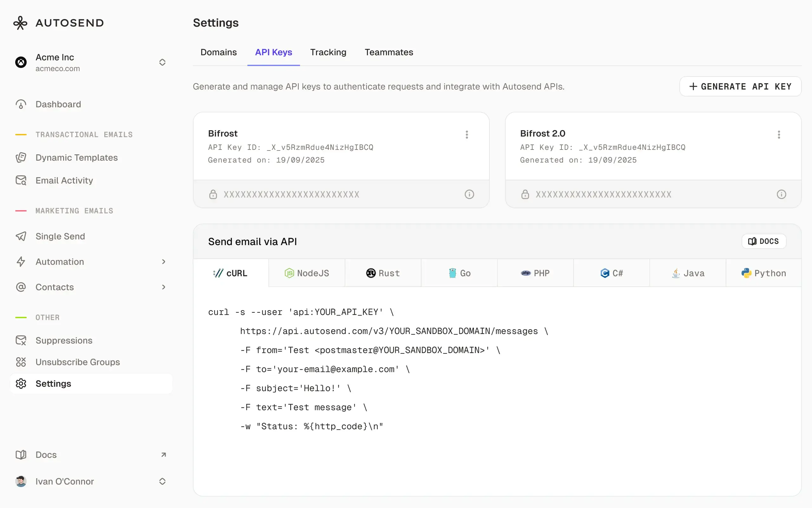812x508 pixels.
Task: Select the Go code tab
Action: [459, 273]
